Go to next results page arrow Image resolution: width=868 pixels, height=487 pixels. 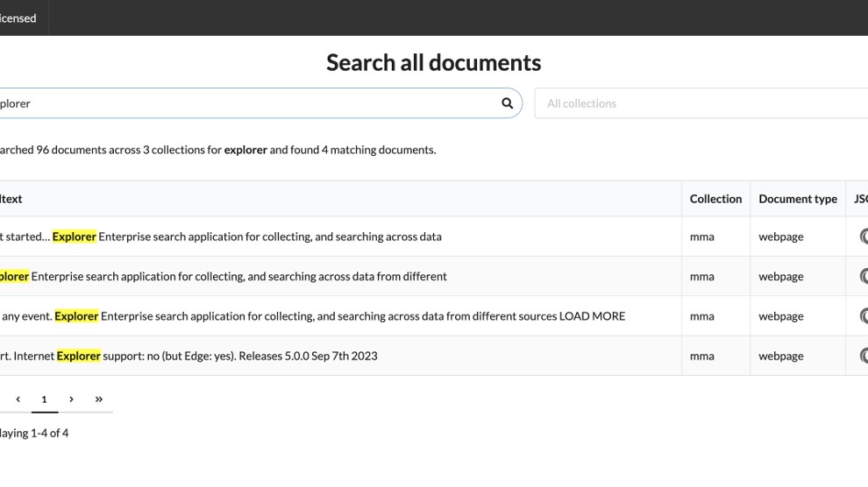(x=71, y=399)
